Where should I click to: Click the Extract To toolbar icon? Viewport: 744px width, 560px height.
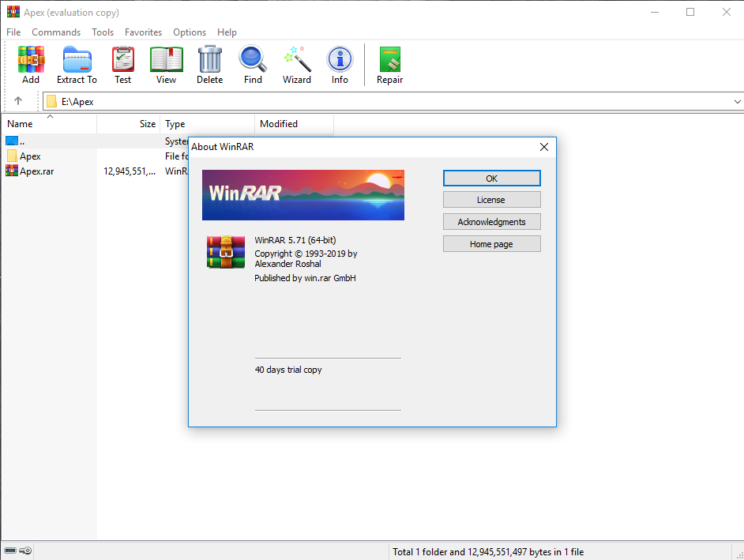point(77,59)
